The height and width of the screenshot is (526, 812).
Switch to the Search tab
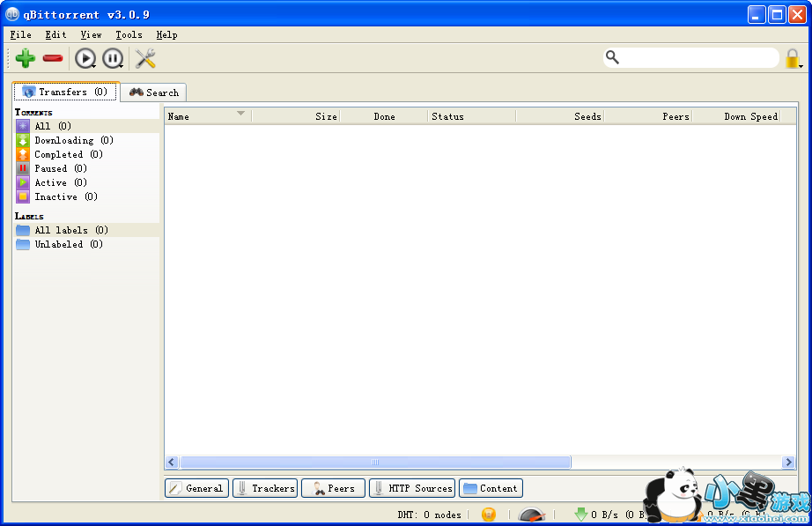(153, 92)
